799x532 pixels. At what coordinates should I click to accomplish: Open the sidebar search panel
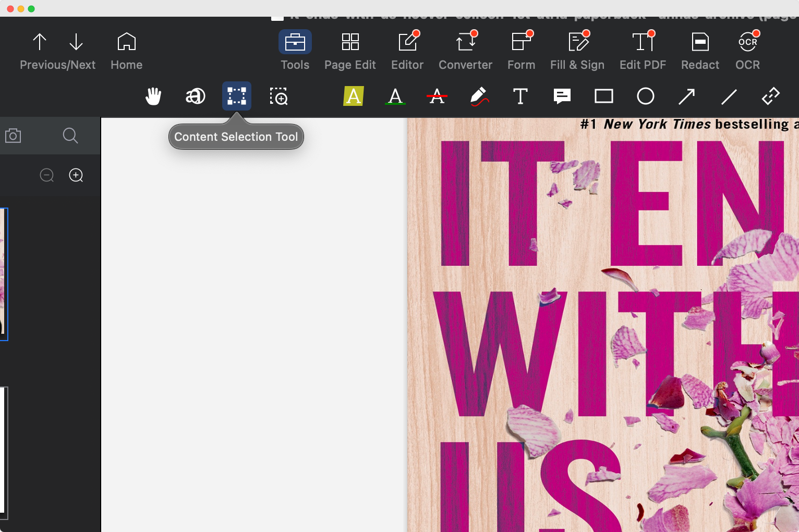pos(70,136)
